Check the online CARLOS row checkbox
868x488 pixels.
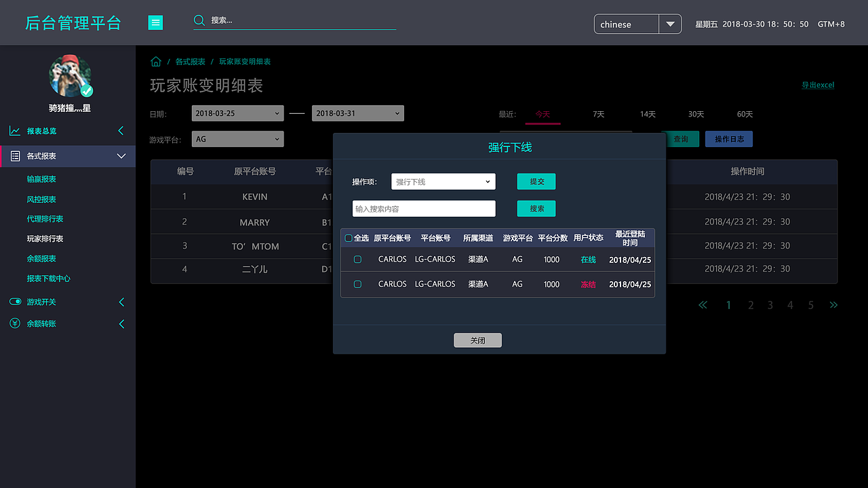click(x=357, y=259)
